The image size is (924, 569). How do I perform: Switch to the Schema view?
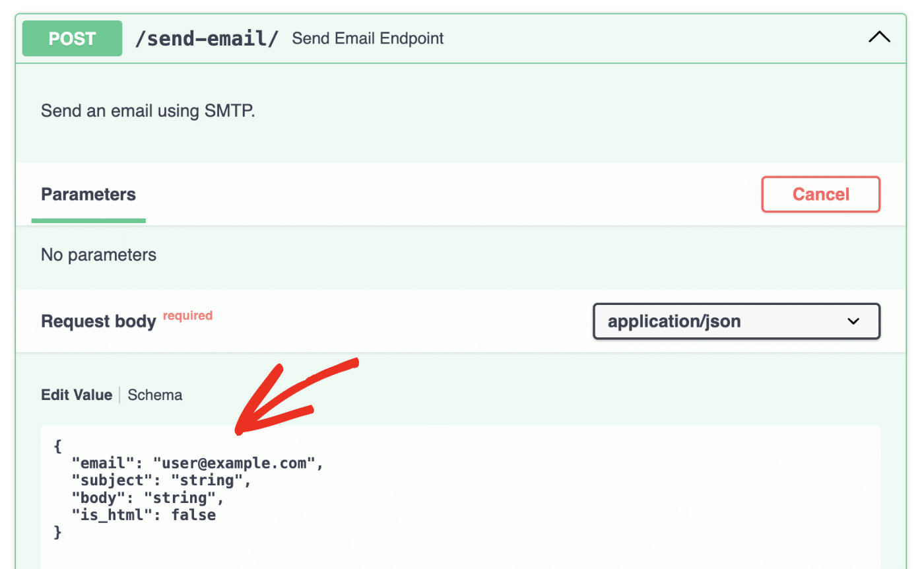[x=155, y=395]
